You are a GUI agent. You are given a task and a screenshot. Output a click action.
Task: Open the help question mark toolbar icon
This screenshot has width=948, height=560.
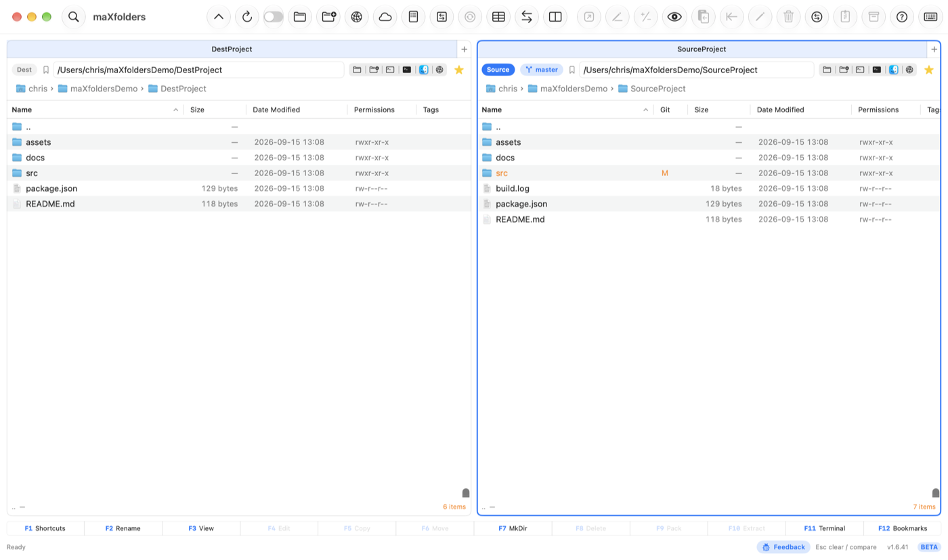(902, 17)
